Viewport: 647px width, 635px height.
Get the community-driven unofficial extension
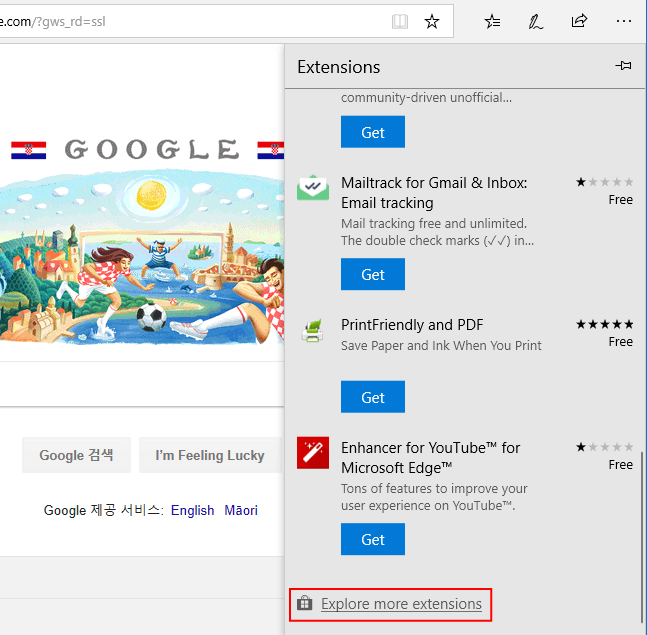[373, 132]
